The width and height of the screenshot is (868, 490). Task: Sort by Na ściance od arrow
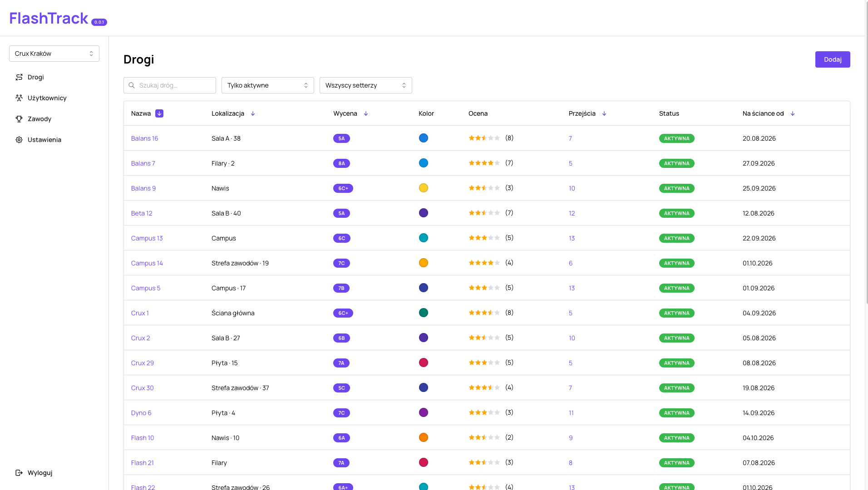(x=793, y=113)
